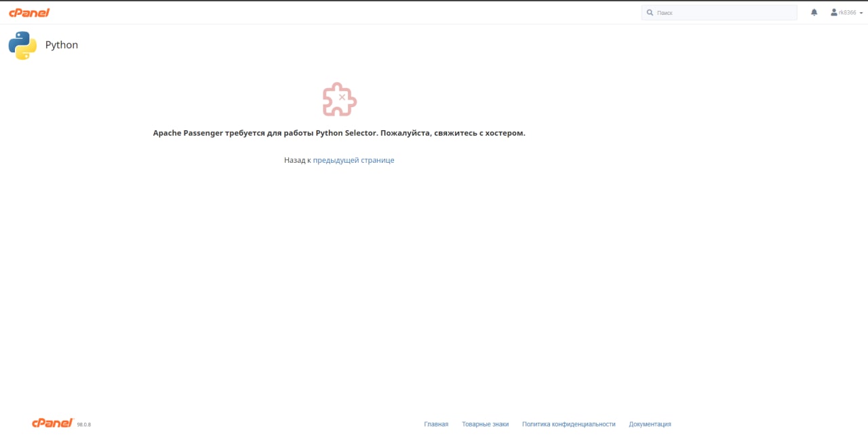
Task: Click the footer cPanel logo
Action: [x=52, y=423]
